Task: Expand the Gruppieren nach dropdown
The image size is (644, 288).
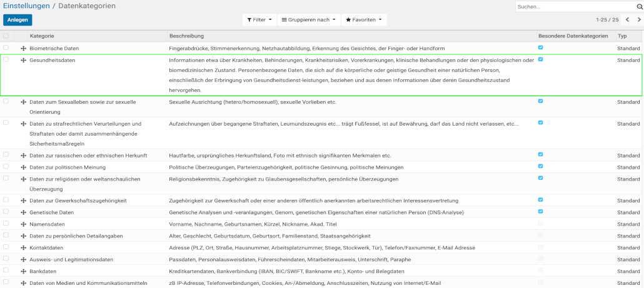Action: coord(309,20)
